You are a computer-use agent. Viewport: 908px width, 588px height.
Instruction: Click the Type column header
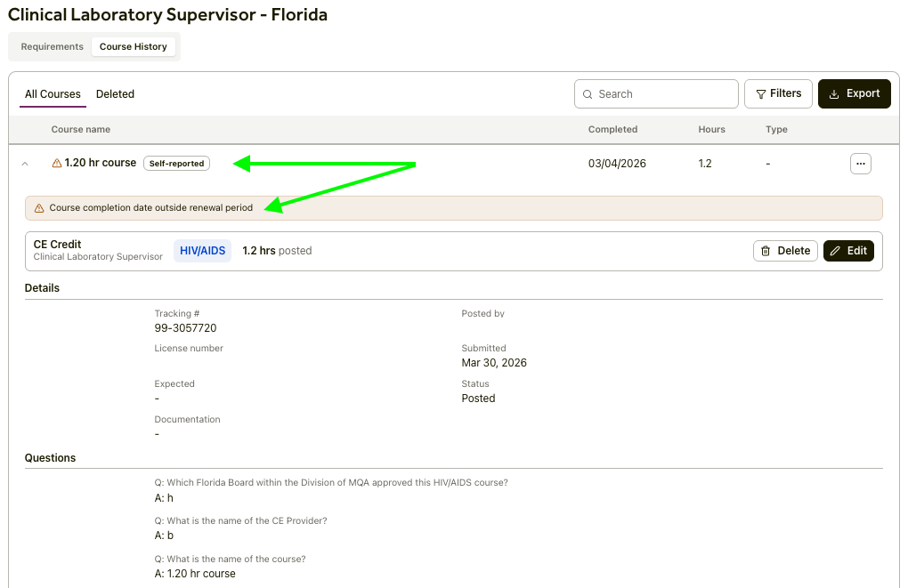coord(776,130)
